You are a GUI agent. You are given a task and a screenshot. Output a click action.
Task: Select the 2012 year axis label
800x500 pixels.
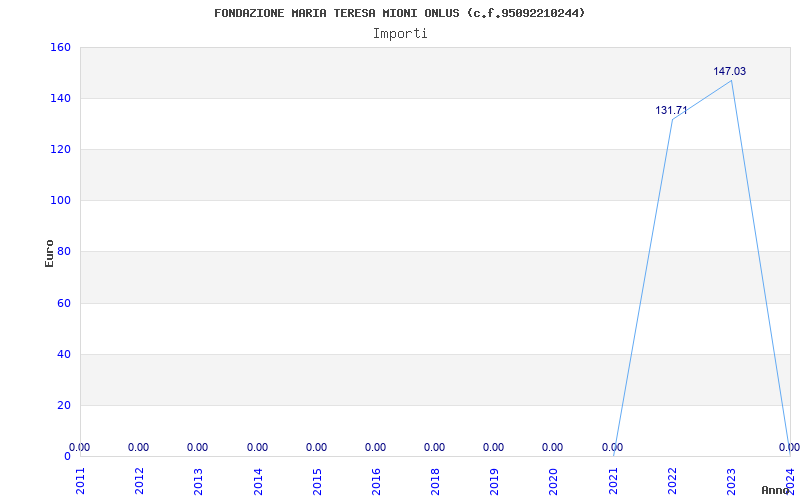coord(139,481)
